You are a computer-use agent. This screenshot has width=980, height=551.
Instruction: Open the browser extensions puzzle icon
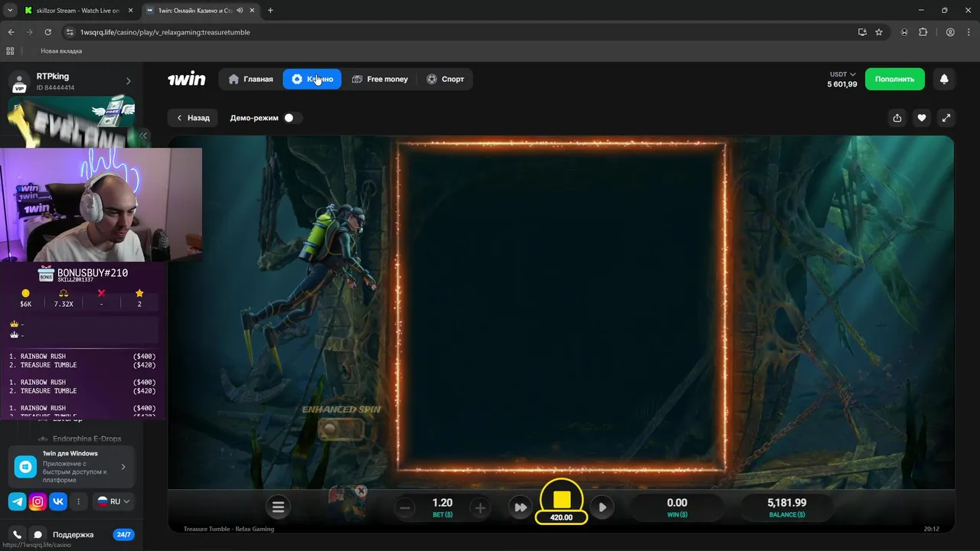923,32
